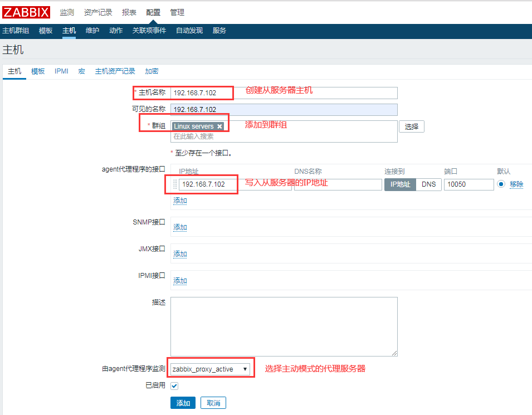Image resolution: width=532 pixels, height=415 pixels.
Task: Switch to the 主机资产记录 form tab
Action: click(115, 71)
